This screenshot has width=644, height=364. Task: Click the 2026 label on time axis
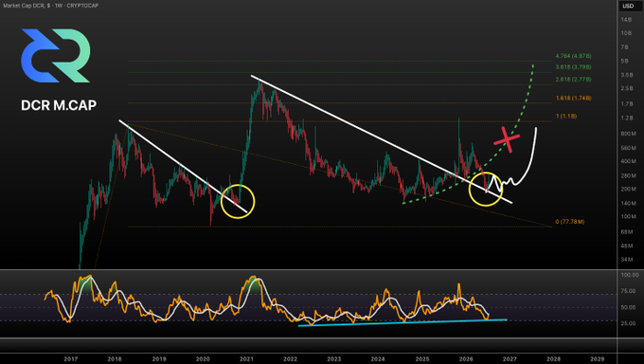[x=466, y=359]
